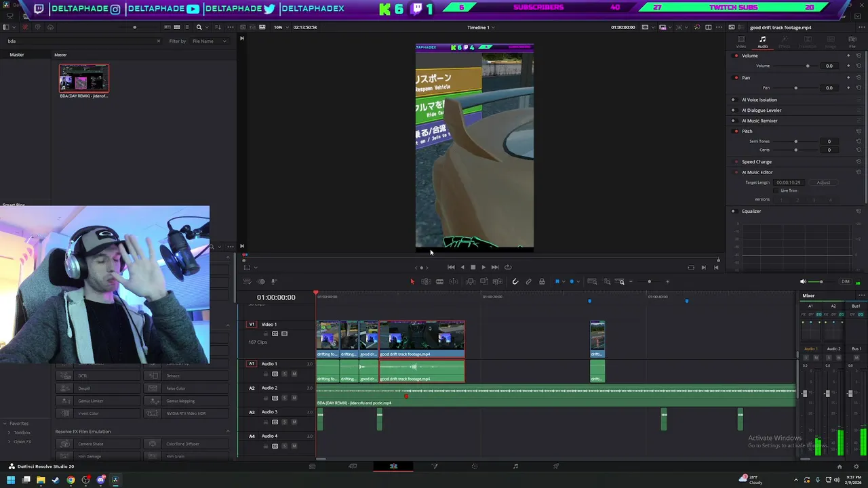The image size is (868, 488).
Task: Play timeline in reverse
Action: click(462, 267)
